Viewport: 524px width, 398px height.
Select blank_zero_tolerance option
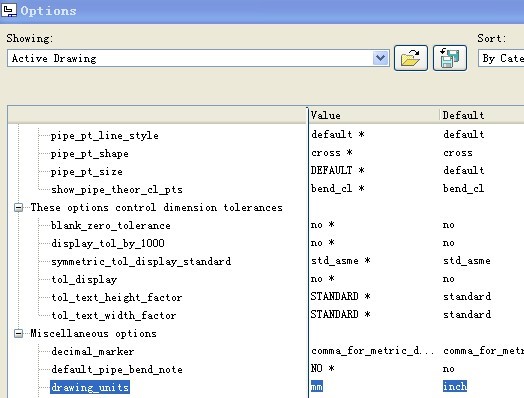(111, 226)
